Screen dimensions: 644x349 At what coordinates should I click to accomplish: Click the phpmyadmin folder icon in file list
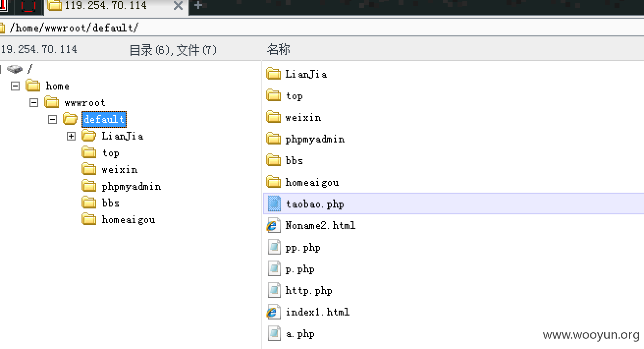(273, 139)
